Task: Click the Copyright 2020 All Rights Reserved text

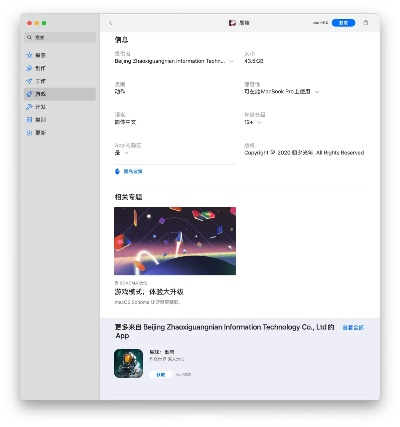Action: [304, 153]
